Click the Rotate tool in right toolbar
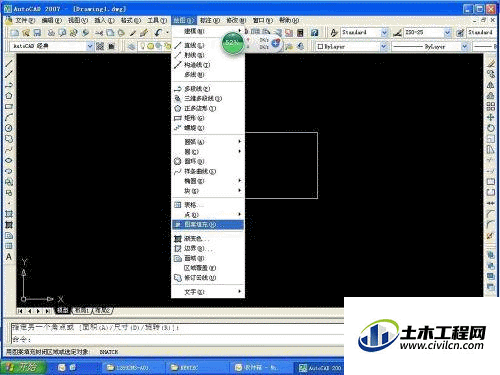Viewport: 500px width, 375px height. pyautogui.click(x=491, y=128)
